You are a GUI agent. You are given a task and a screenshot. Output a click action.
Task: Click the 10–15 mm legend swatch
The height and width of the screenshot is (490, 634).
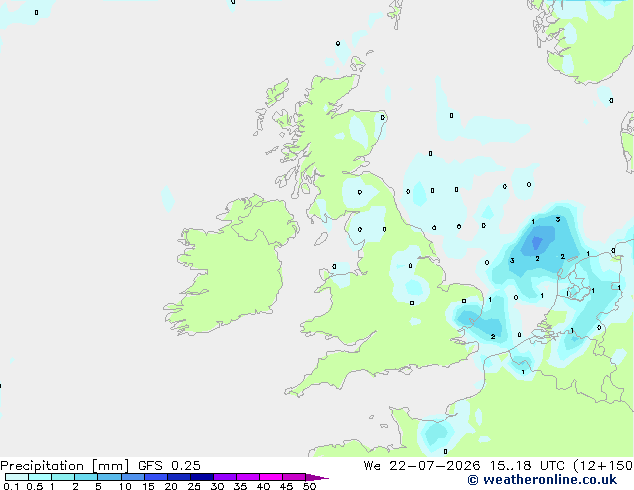[x=133, y=477]
